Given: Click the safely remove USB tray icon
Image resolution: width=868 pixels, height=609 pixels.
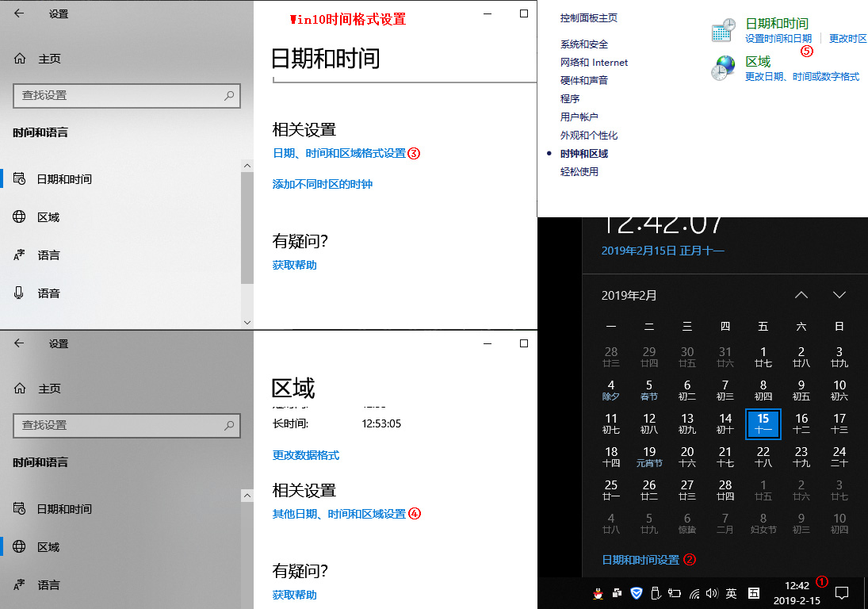Looking at the screenshot, I should [x=656, y=593].
